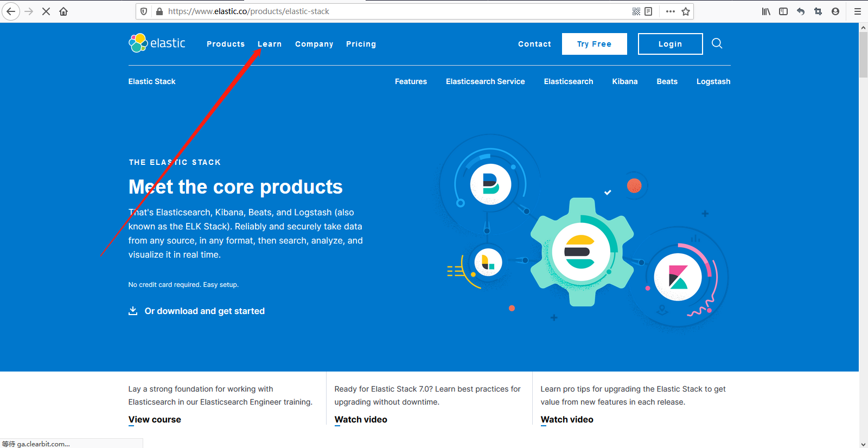This screenshot has width=868, height=448.
Task: Click the QR code icon in address bar
Action: pos(636,11)
